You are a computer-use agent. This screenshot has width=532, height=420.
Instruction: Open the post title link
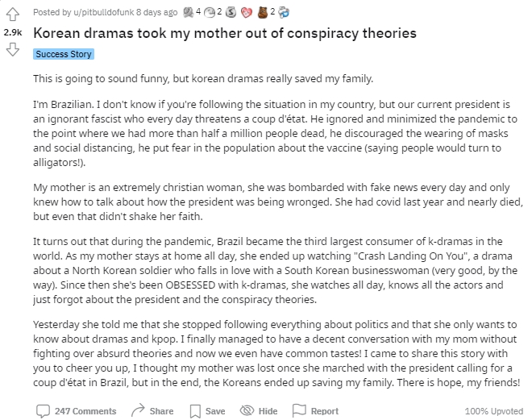[x=225, y=33]
